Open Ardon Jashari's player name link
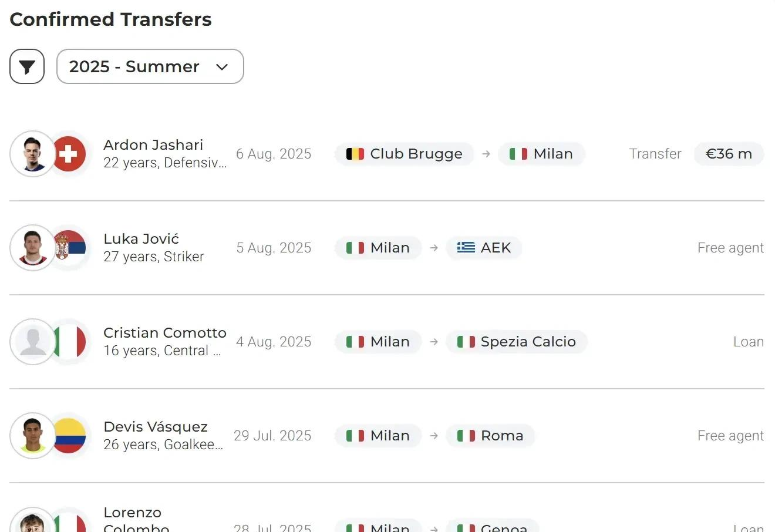This screenshot has width=775, height=532. click(153, 145)
